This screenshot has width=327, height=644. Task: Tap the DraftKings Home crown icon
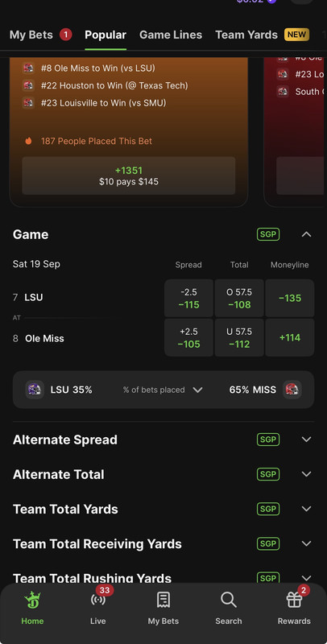click(x=32, y=601)
